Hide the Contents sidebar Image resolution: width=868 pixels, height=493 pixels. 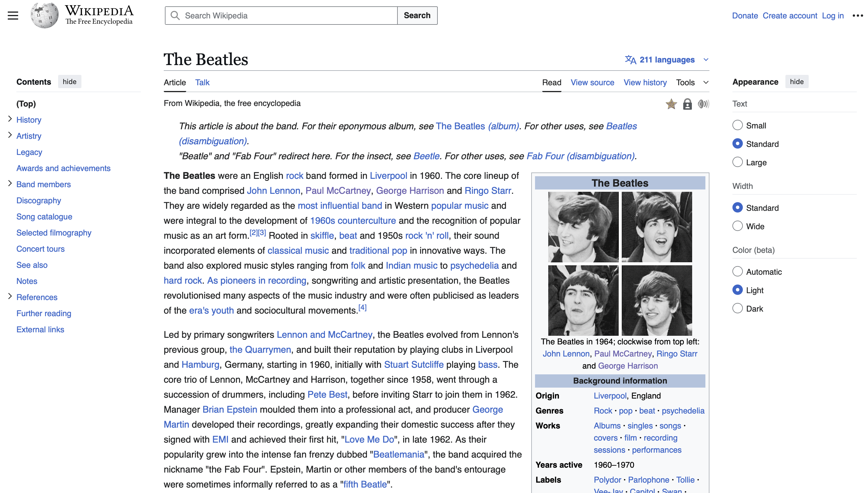click(70, 81)
